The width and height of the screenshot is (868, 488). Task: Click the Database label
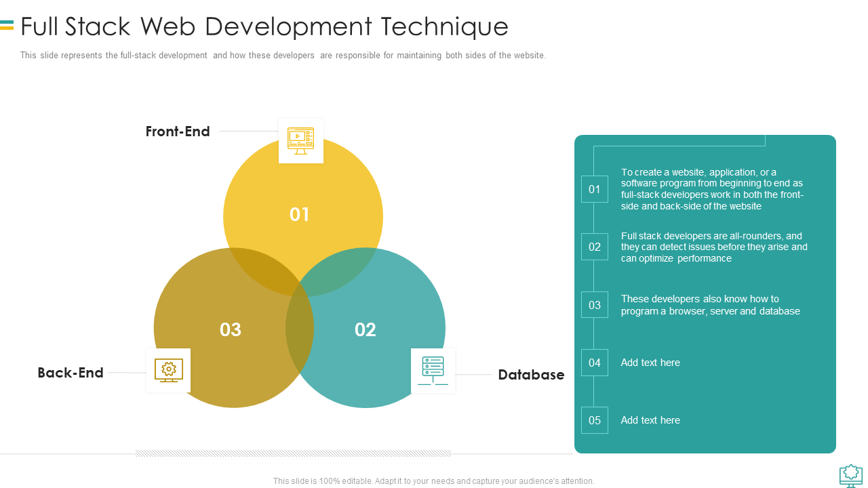coord(531,375)
